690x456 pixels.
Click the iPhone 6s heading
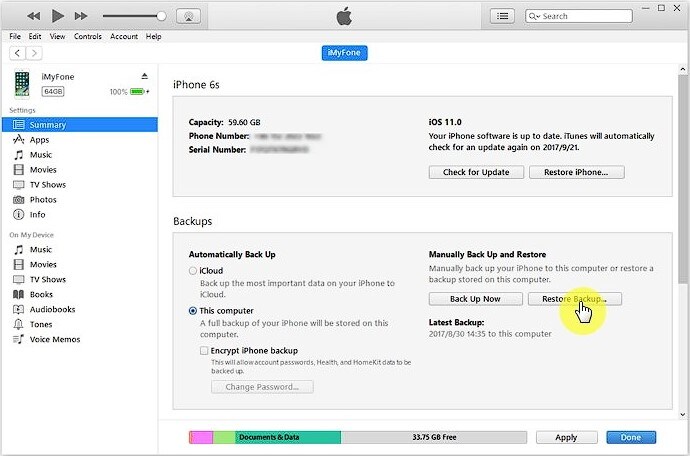(x=196, y=85)
